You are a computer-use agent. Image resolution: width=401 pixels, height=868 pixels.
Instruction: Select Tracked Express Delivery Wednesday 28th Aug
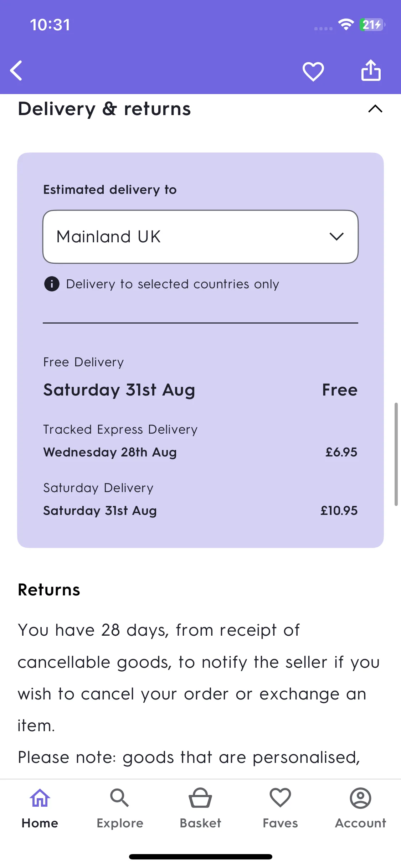(x=200, y=441)
